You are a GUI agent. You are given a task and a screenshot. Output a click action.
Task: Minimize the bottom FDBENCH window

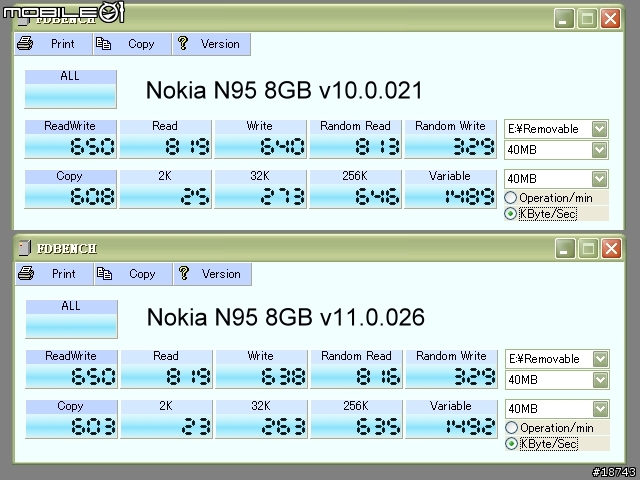click(564, 248)
